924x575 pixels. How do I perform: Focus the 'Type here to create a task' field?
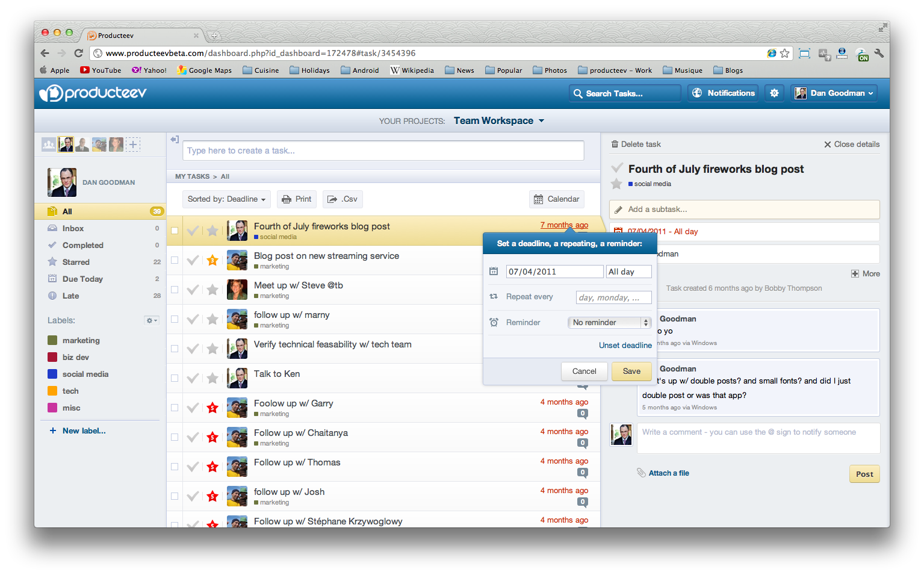[383, 151]
